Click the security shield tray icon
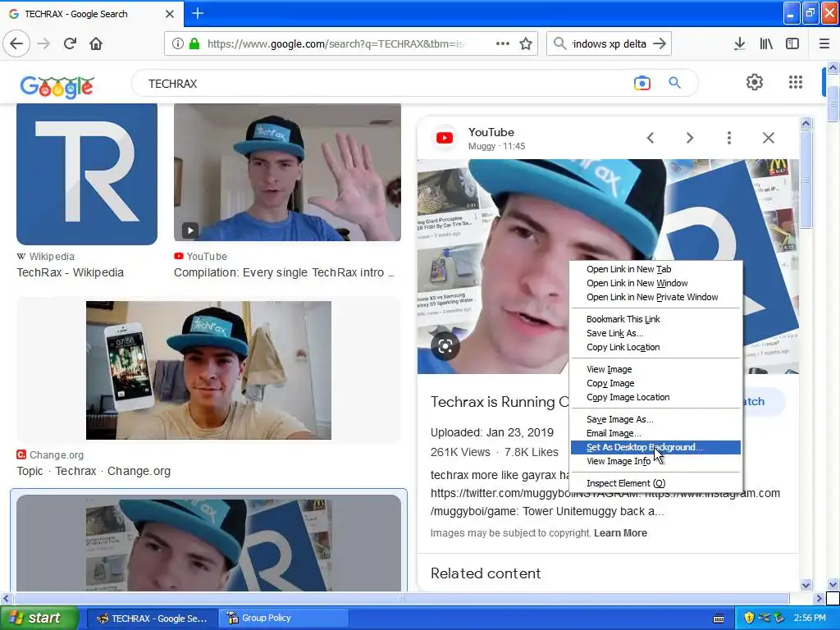The height and width of the screenshot is (630, 840). point(748,618)
